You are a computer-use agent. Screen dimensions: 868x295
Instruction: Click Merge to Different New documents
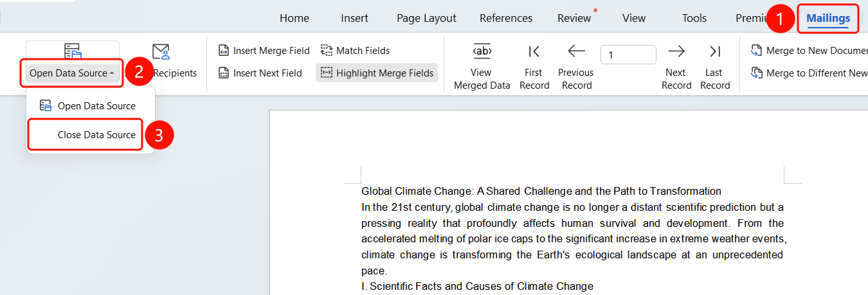pos(809,73)
